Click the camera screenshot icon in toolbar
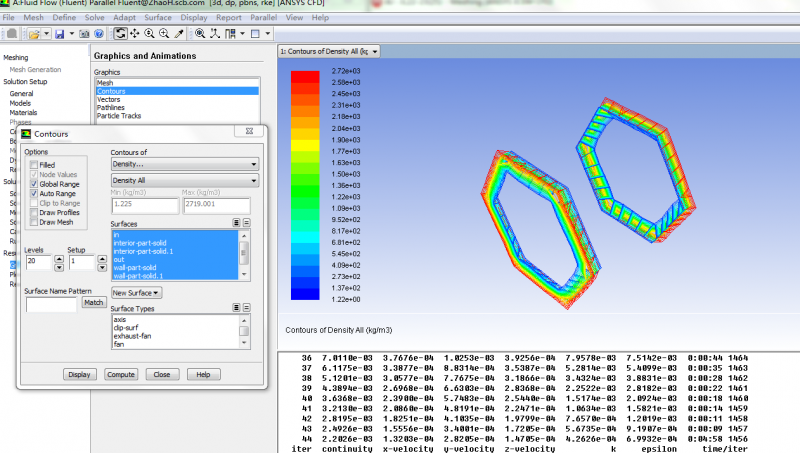 click(82, 34)
